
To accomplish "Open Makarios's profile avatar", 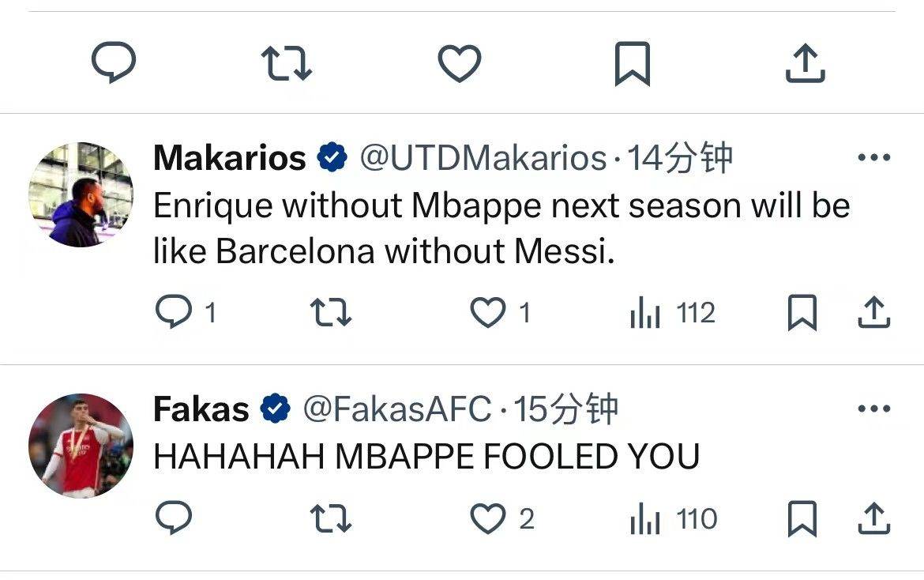I will pyautogui.click(x=81, y=194).
